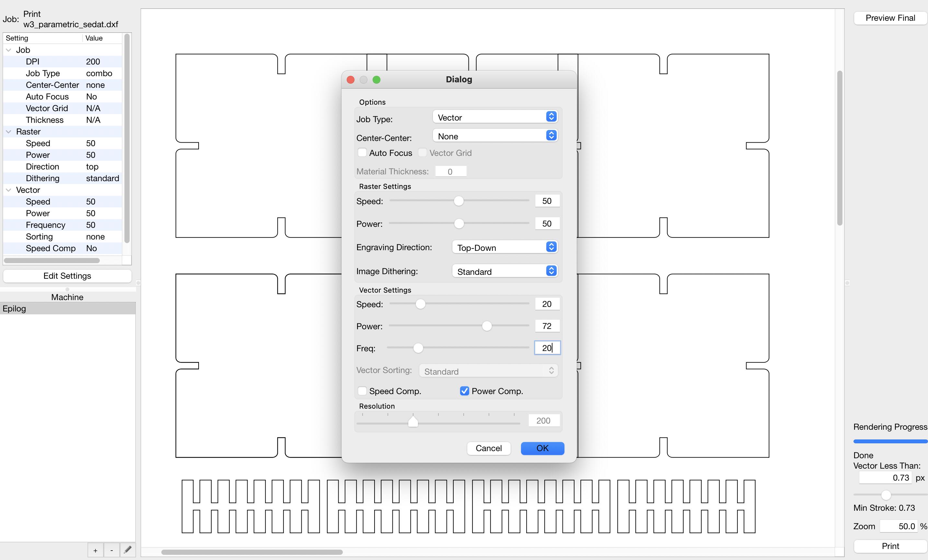
Task: Select the Job Type setting row
Action: click(x=63, y=74)
